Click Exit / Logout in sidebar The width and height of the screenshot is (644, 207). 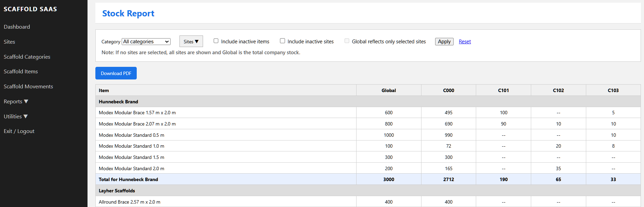(19, 131)
